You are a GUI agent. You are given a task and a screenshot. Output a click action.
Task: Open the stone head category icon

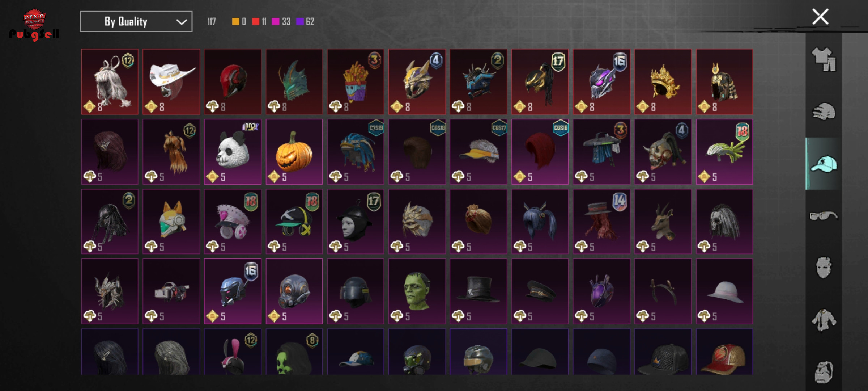824,372
